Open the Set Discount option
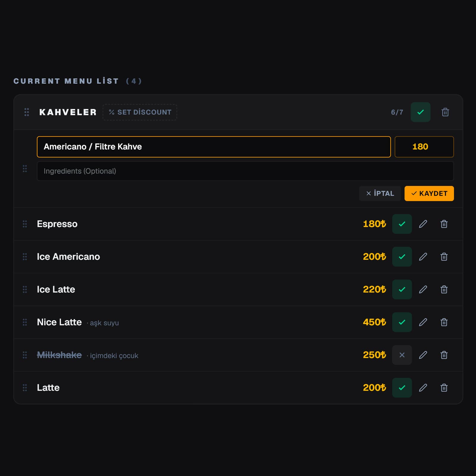The image size is (476, 476). (140, 112)
